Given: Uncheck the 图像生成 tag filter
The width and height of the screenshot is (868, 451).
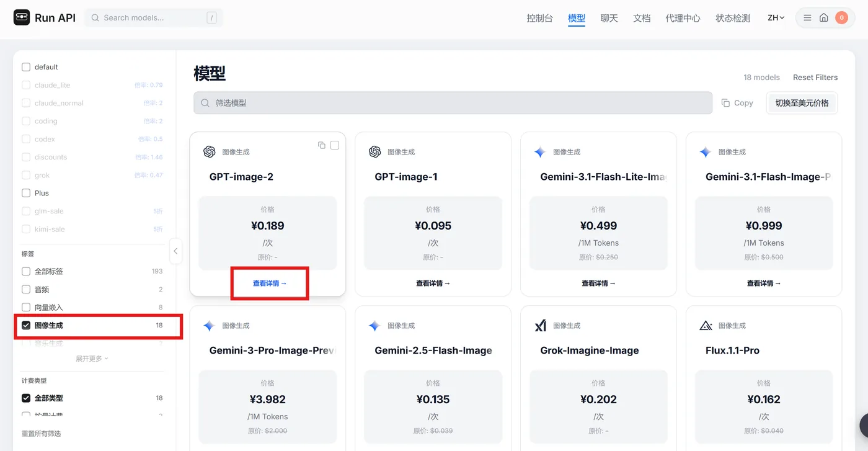Looking at the screenshot, I should (x=26, y=325).
